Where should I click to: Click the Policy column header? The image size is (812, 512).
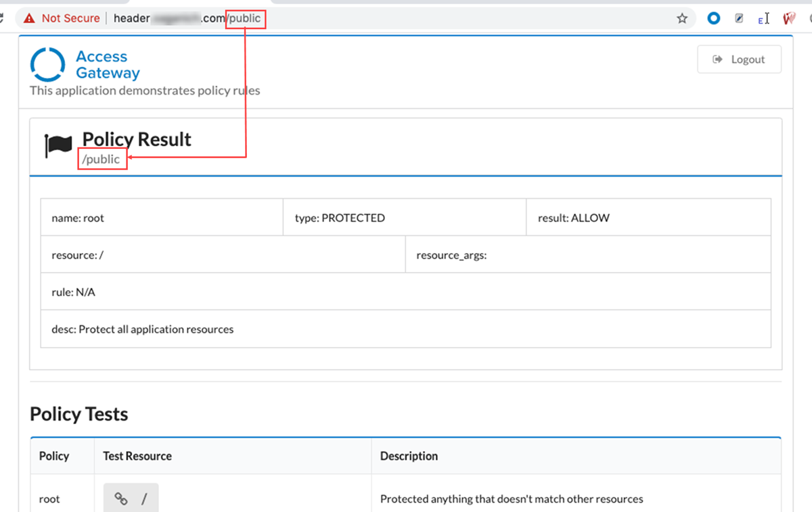coord(54,456)
